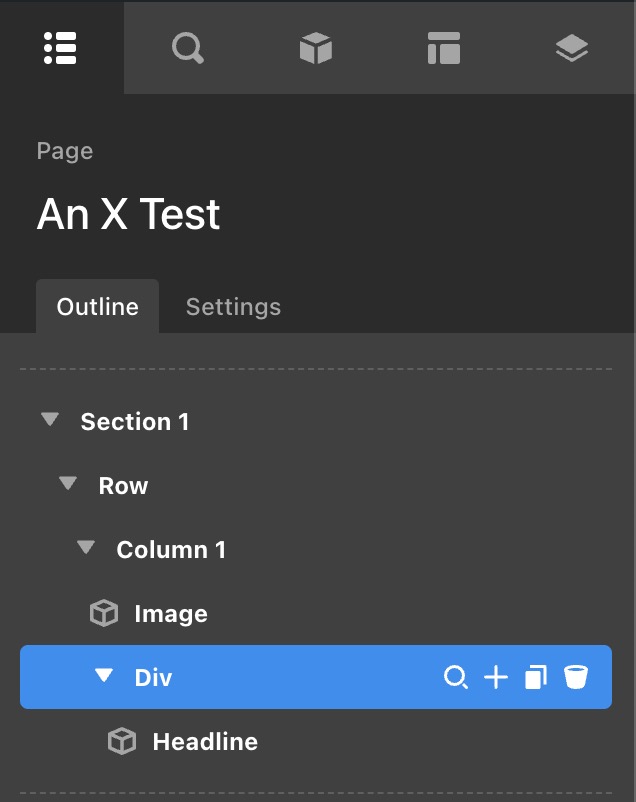The width and height of the screenshot is (636, 802).
Task: Collapse the Row tree node
Action: (x=68, y=485)
